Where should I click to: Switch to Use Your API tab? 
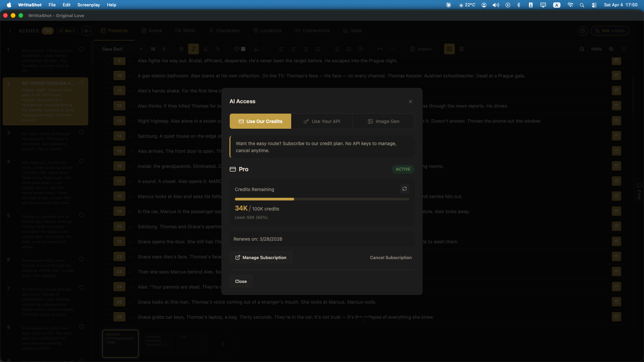coord(322,121)
